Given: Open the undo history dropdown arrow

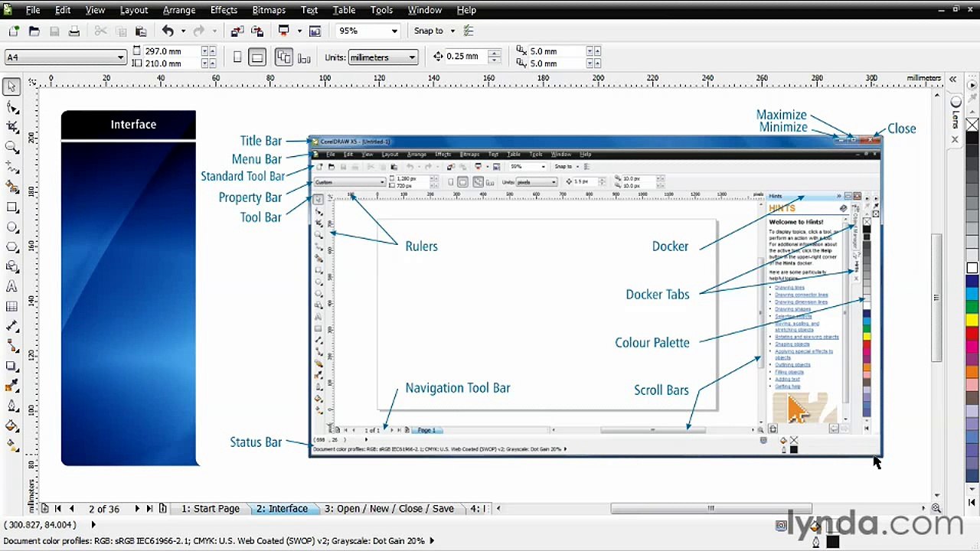Looking at the screenshot, I should [x=183, y=31].
